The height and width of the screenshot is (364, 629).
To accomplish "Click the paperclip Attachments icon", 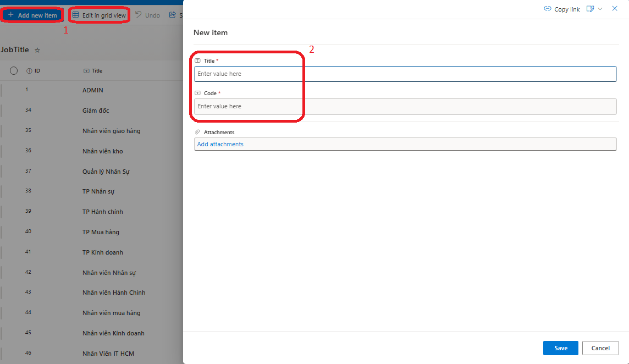I will tap(197, 133).
